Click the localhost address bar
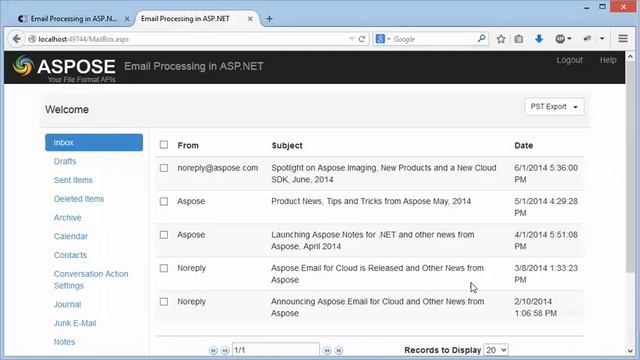The image size is (640, 360). pyautogui.click(x=188, y=39)
